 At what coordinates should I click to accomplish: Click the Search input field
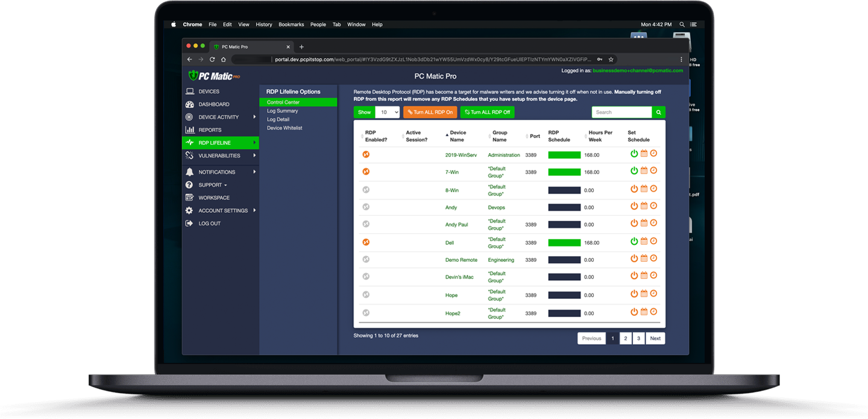[x=621, y=112]
